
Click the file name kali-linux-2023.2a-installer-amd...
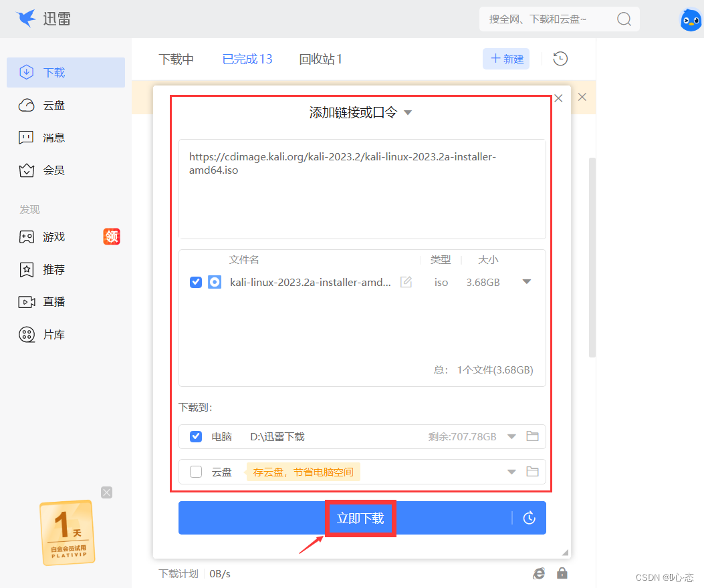click(x=310, y=283)
